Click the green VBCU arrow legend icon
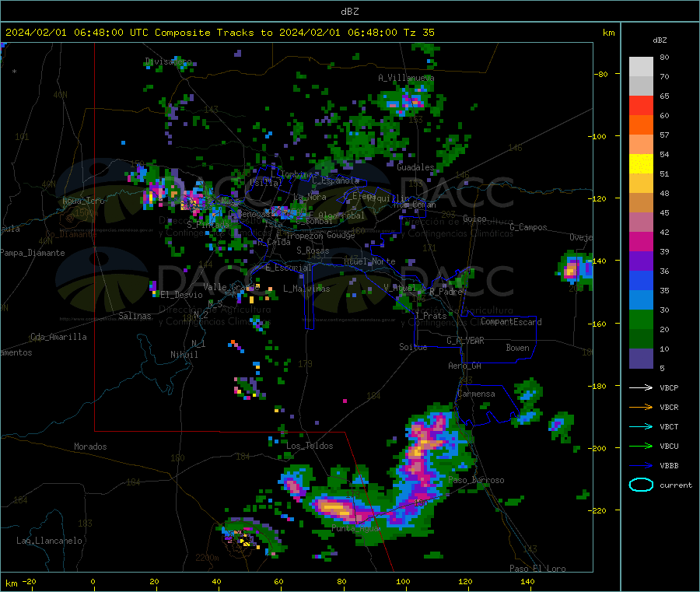The height and width of the screenshot is (592, 700). (x=641, y=446)
